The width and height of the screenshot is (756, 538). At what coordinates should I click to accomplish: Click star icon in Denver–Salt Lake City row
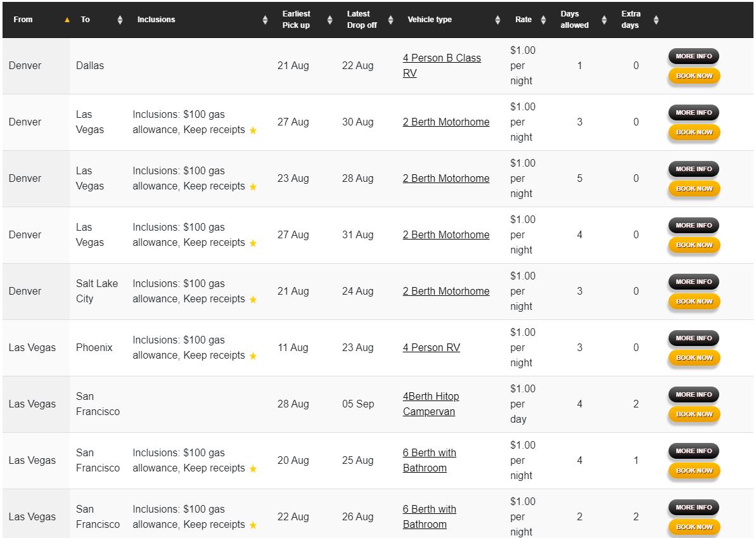253,299
